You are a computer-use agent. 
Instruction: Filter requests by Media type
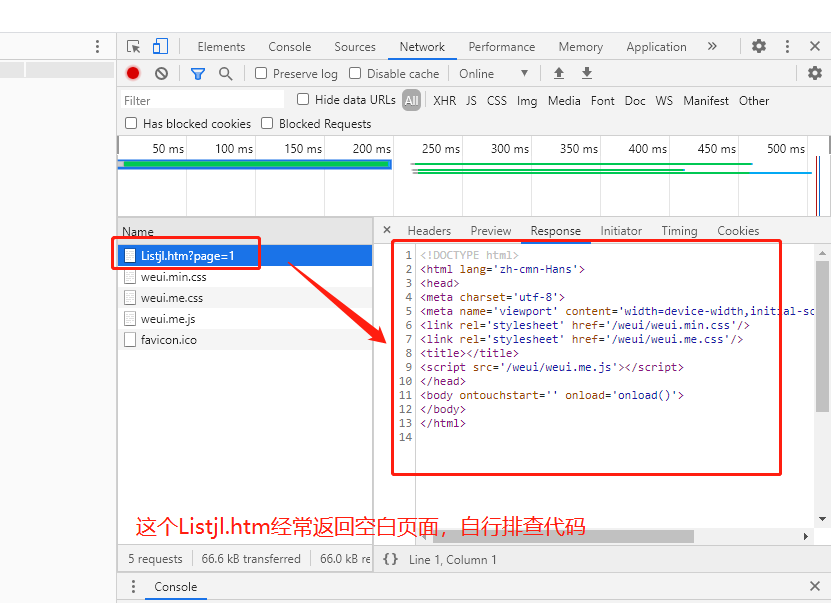[564, 101]
